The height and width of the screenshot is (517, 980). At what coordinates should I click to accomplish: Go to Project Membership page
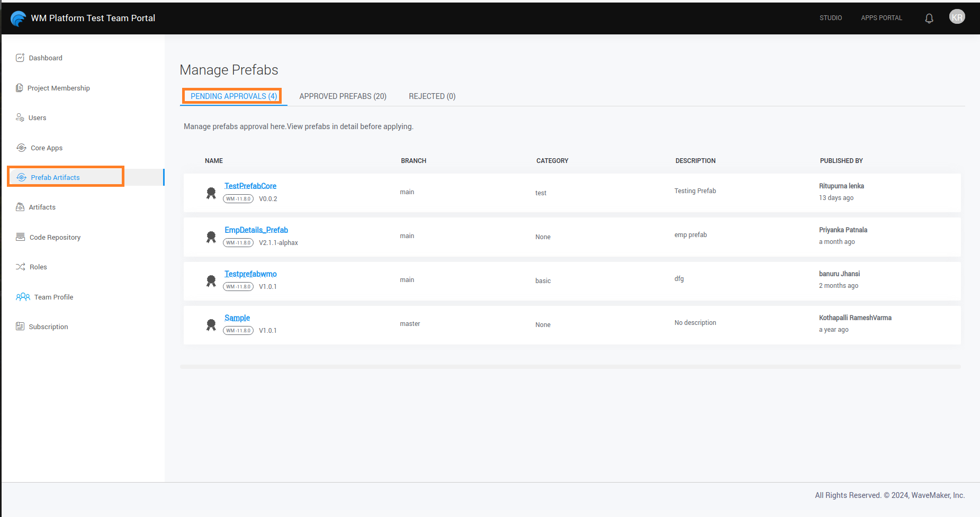[x=58, y=88]
